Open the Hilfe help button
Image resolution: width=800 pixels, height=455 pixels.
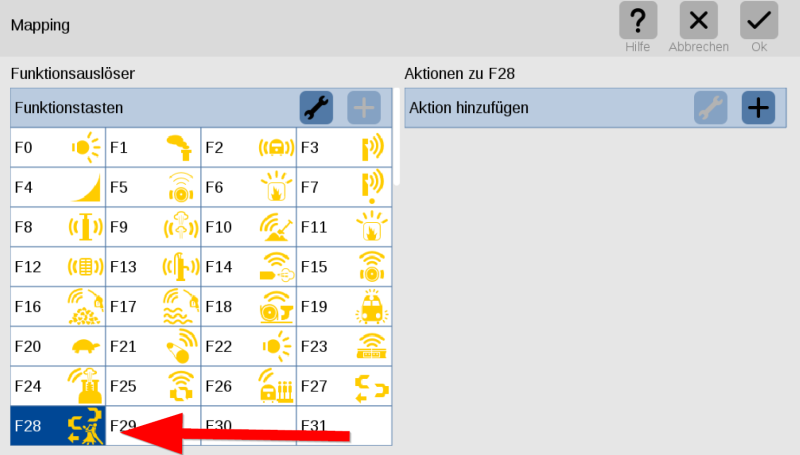(638, 27)
